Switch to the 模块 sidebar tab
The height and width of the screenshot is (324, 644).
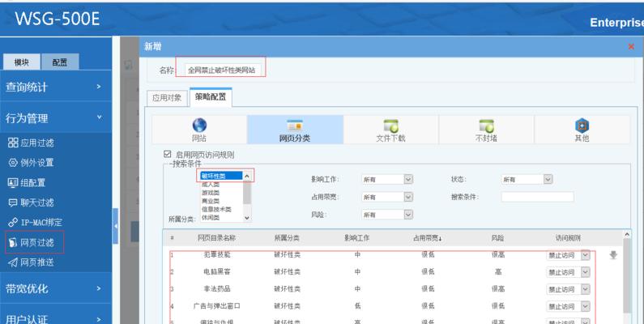21,62
